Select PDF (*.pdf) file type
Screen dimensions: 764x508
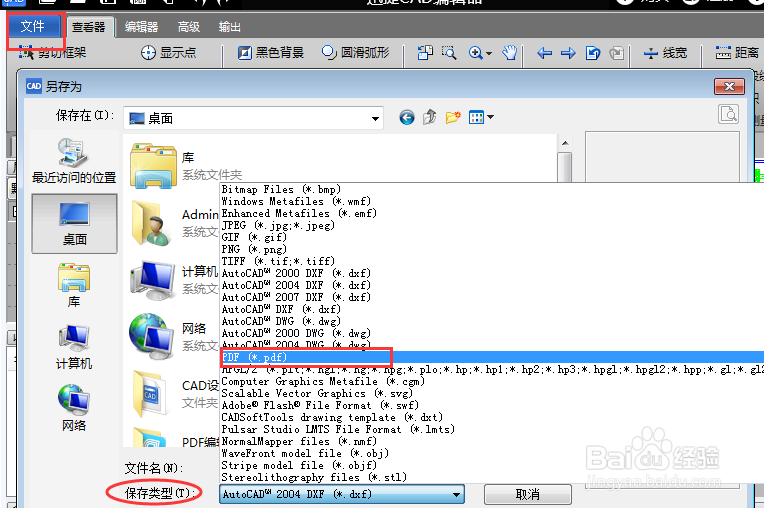(x=492, y=357)
